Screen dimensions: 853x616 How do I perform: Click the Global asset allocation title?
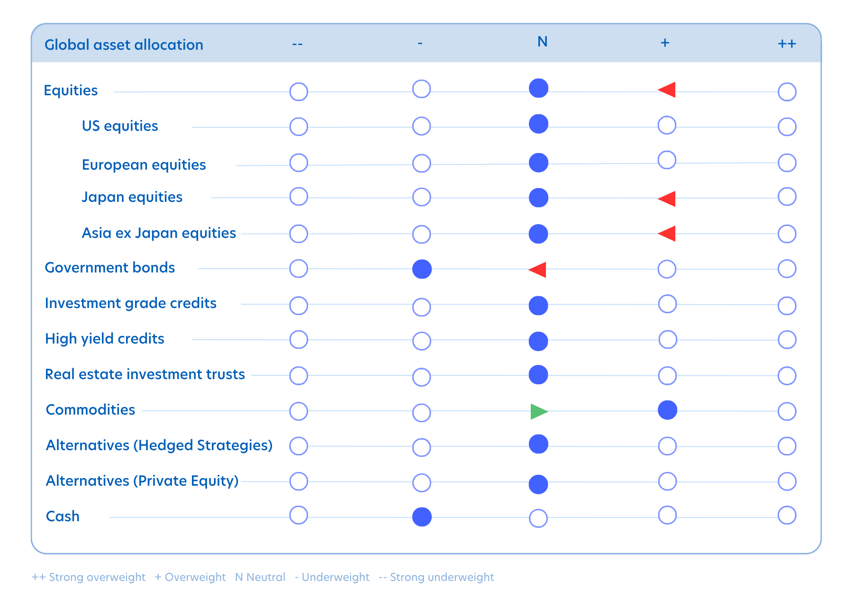point(124,45)
